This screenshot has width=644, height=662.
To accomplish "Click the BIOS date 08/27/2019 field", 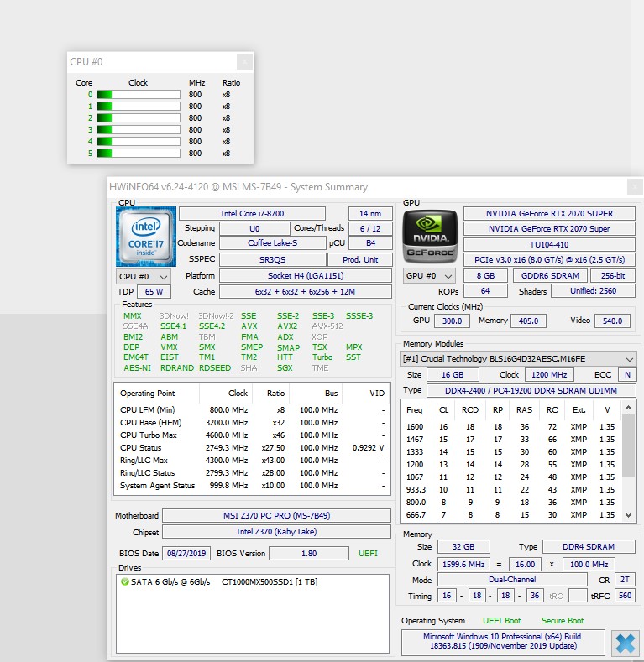I will click(x=186, y=554).
